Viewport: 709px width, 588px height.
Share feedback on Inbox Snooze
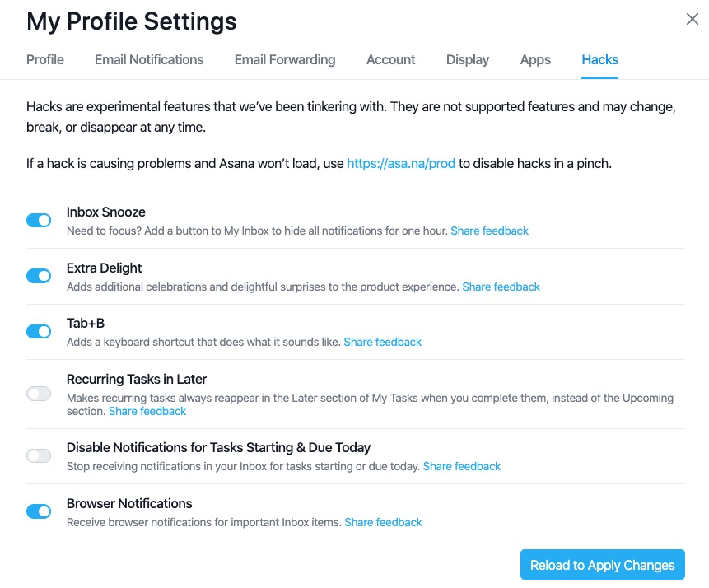pos(490,231)
